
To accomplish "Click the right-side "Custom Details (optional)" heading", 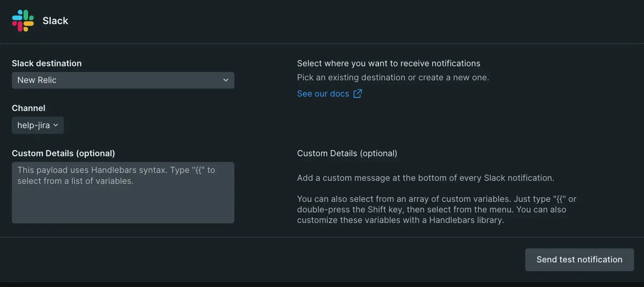I will (347, 153).
